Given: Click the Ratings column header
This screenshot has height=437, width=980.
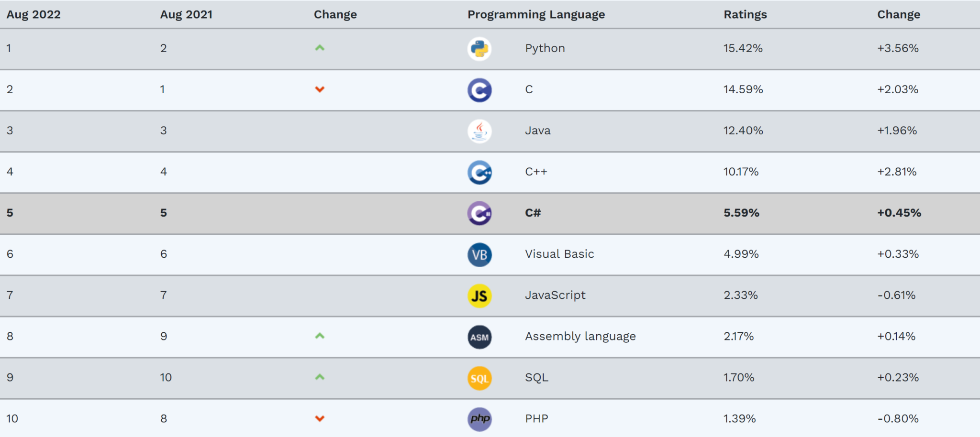Looking at the screenshot, I should [745, 14].
